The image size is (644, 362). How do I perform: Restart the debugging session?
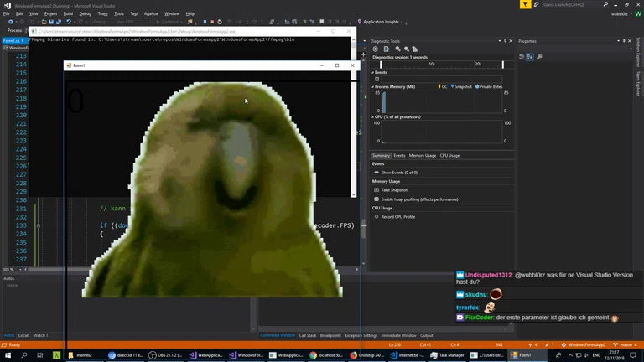pyautogui.click(x=220, y=22)
